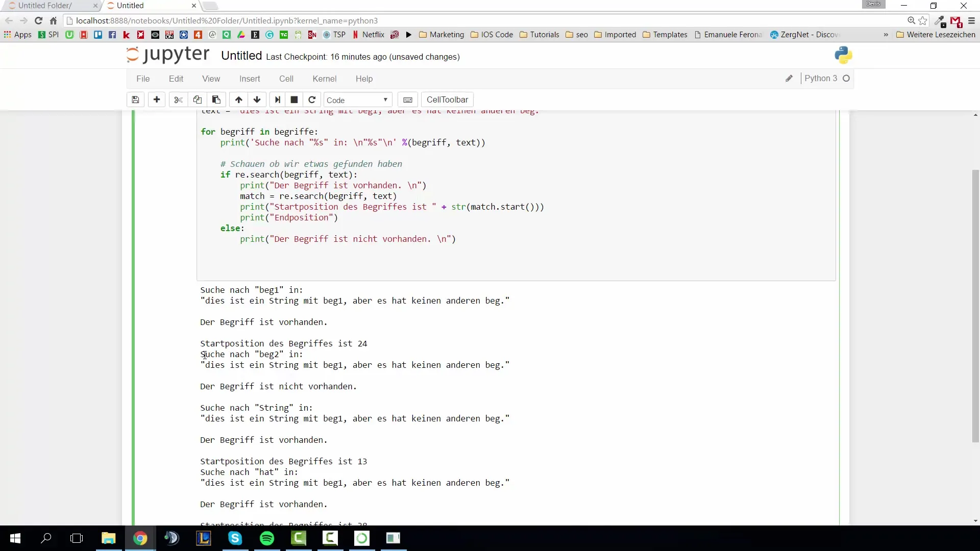Cut selected cell with scissors icon
This screenshot has width=980, height=551.
click(x=178, y=100)
